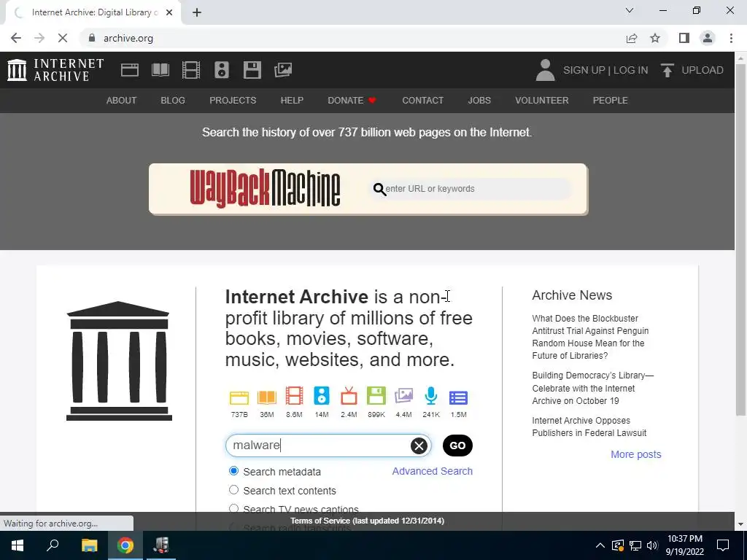
Task: Open the Images icon in the top bar
Action: click(x=283, y=70)
